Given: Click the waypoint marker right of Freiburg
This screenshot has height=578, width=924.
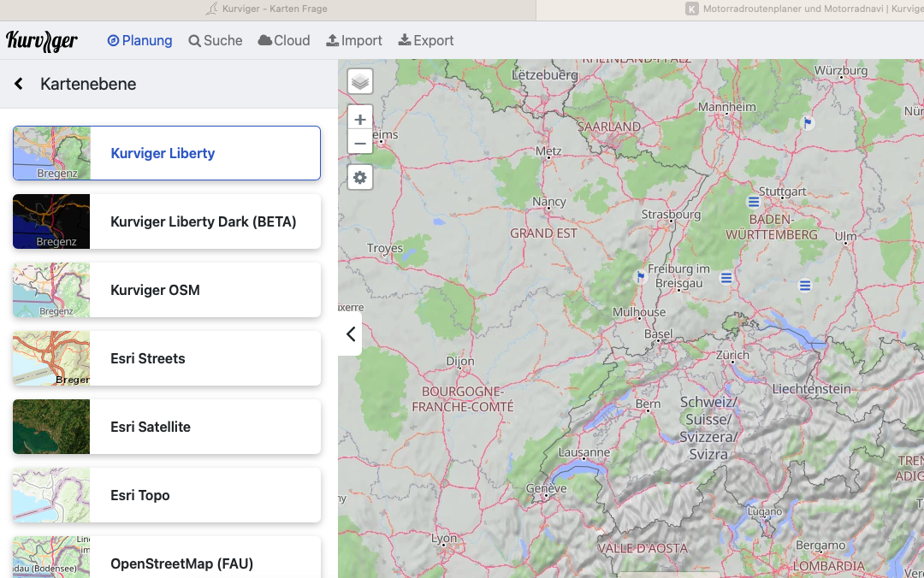Looking at the screenshot, I should 726,278.
